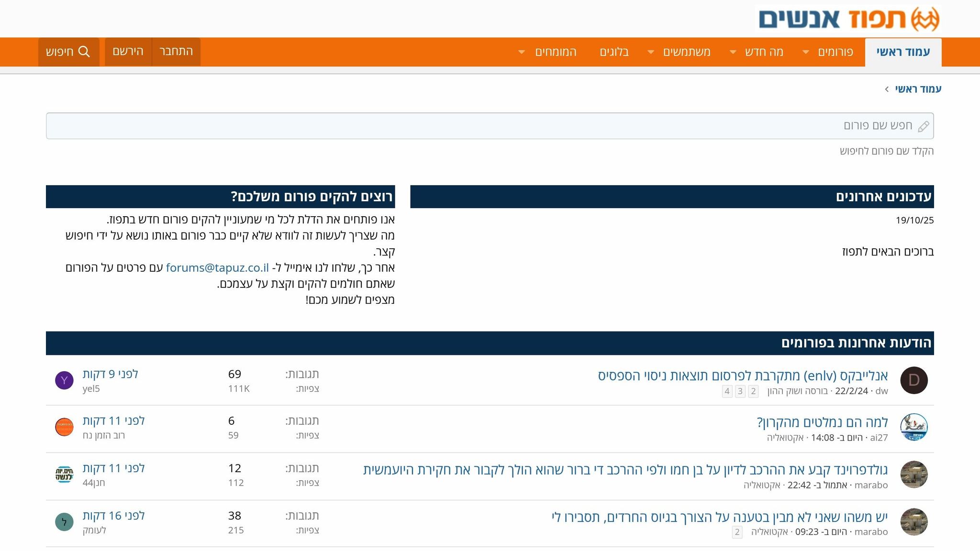The image size is (980, 551).
Task: Open the בלוגים nav item
Action: (614, 52)
